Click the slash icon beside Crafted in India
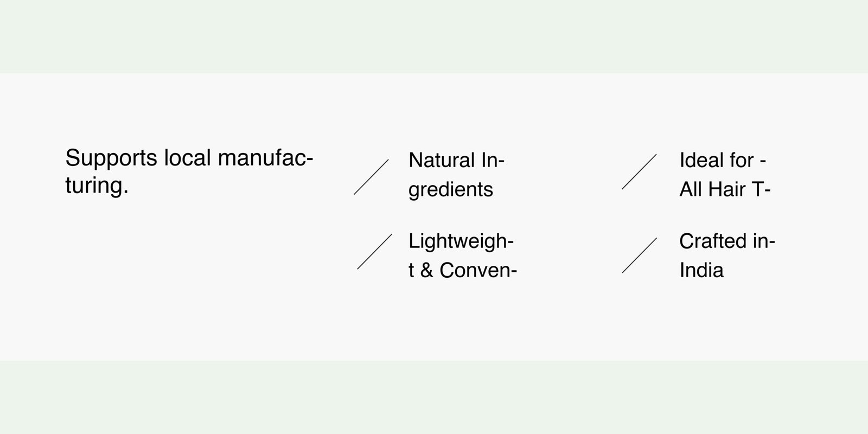 [640, 255]
